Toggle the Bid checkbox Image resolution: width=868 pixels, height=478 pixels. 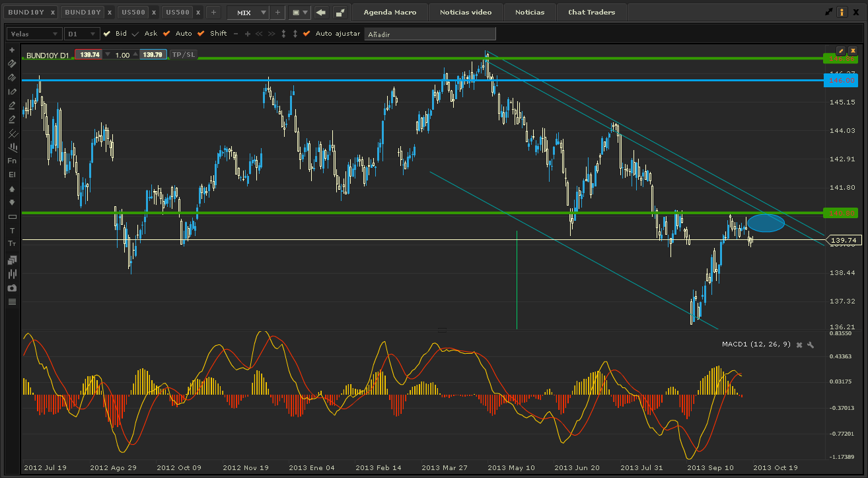point(107,34)
